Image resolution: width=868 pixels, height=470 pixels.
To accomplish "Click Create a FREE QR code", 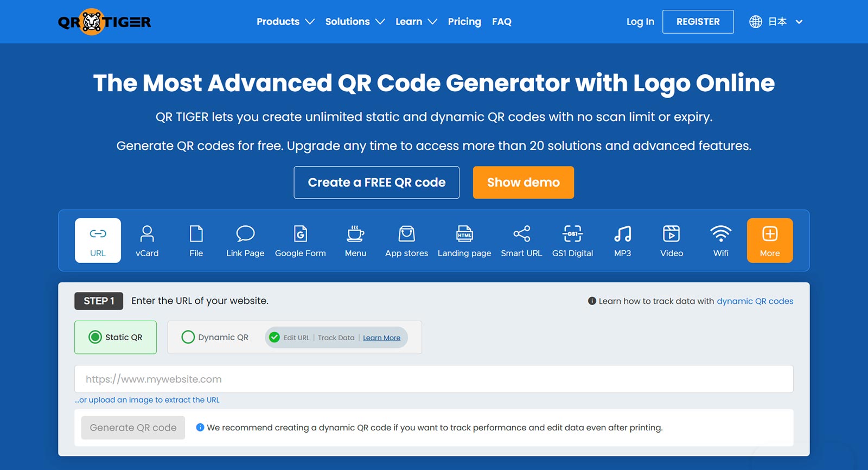I will pyautogui.click(x=376, y=182).
